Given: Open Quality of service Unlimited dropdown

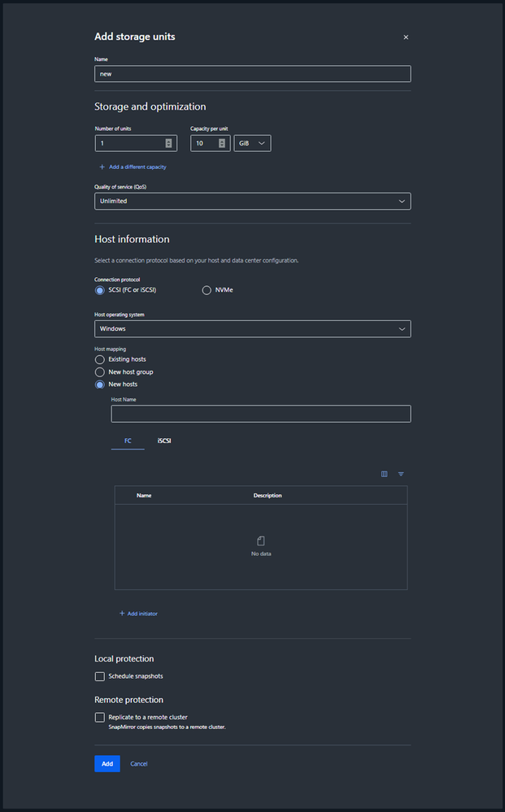Looking at the screenshot, I should click(x=253, y=201).
